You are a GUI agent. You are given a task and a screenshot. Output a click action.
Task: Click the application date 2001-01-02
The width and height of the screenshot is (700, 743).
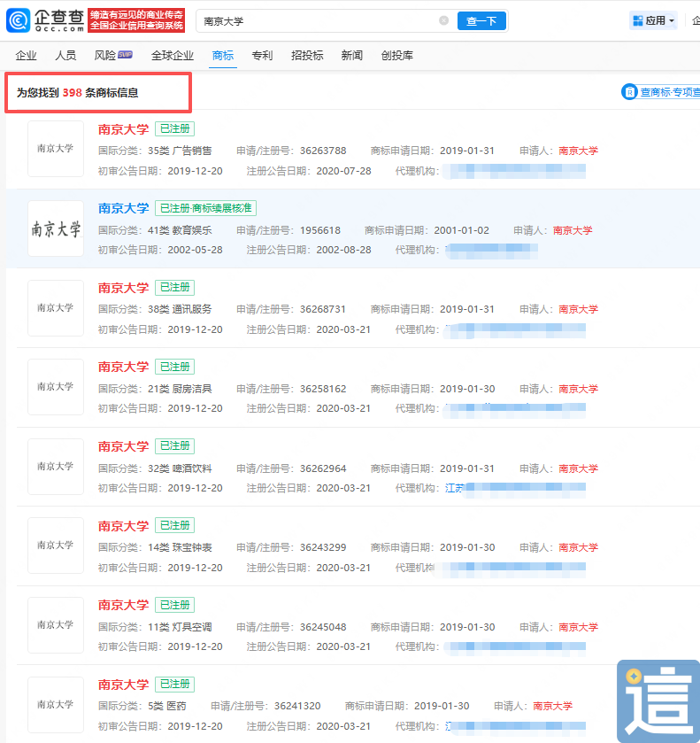pos(461,230)
